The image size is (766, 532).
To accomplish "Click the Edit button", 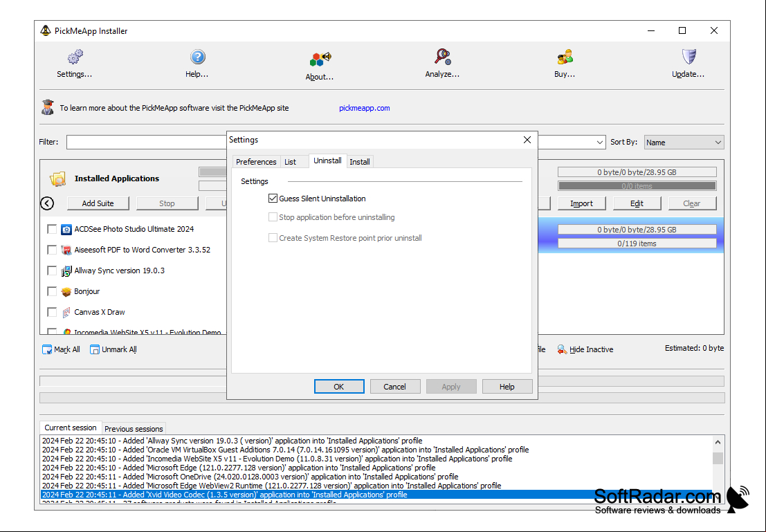I will (637, 203).
